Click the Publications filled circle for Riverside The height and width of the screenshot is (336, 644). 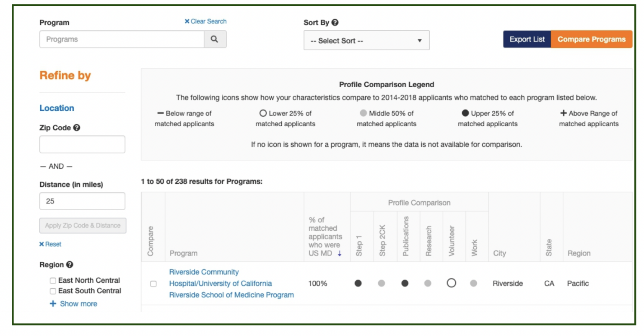[x=405, y=283]
